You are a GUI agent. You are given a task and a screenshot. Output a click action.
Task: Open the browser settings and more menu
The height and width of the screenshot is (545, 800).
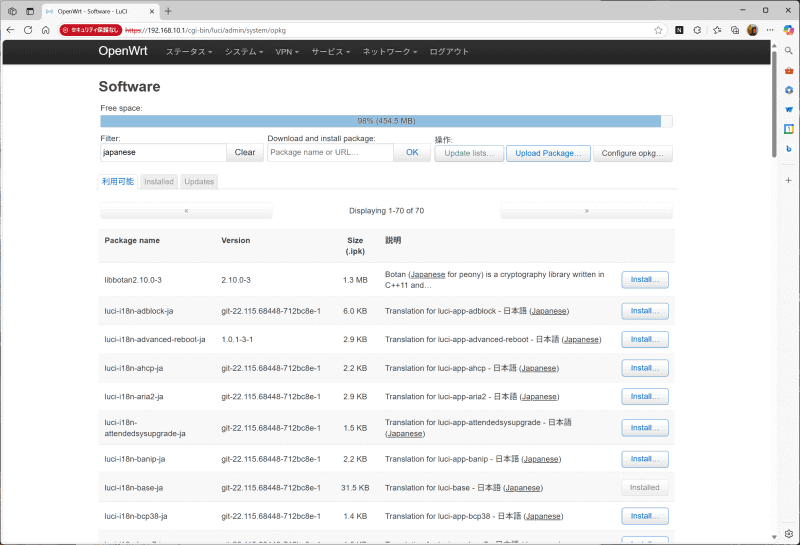click(x=770, y=30)
